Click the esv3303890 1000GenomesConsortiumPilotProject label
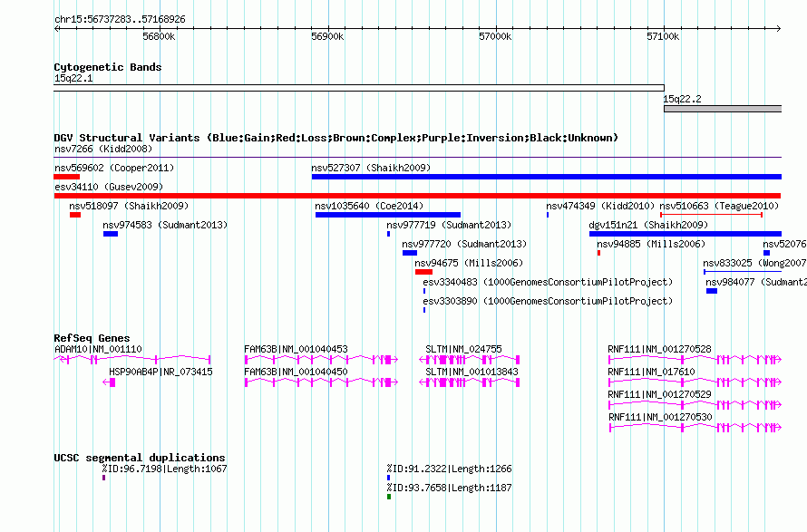 point(548,301)
